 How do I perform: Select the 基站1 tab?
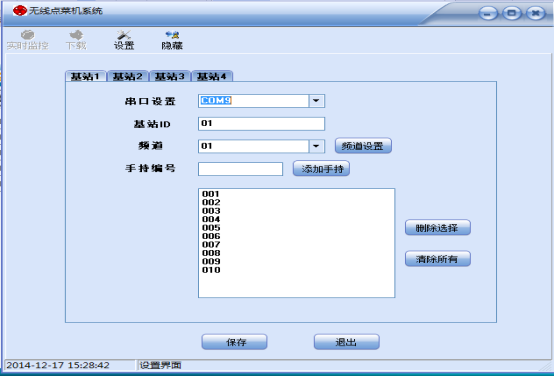[86, 76]
